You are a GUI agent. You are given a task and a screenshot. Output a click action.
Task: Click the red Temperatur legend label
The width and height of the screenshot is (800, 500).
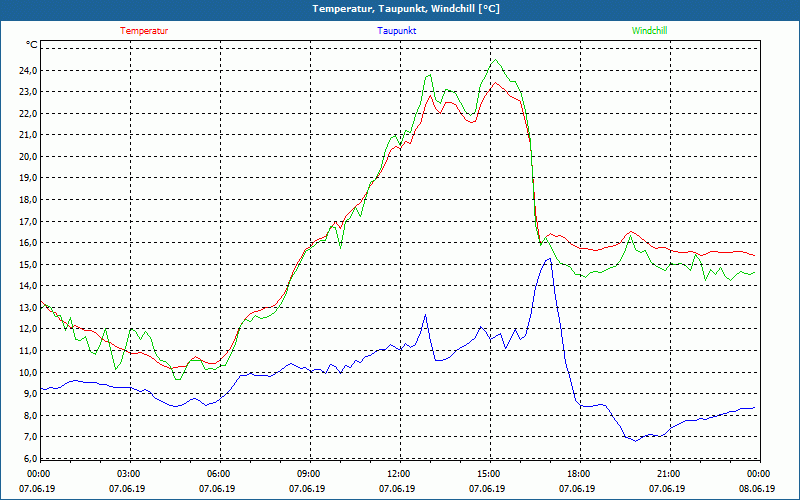coord(144,31)
